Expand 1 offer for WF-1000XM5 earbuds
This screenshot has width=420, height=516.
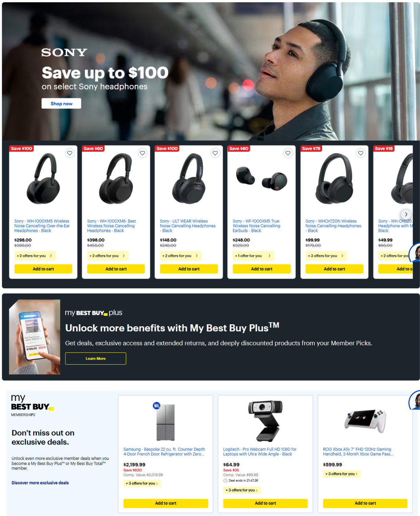tap(253, 256)
